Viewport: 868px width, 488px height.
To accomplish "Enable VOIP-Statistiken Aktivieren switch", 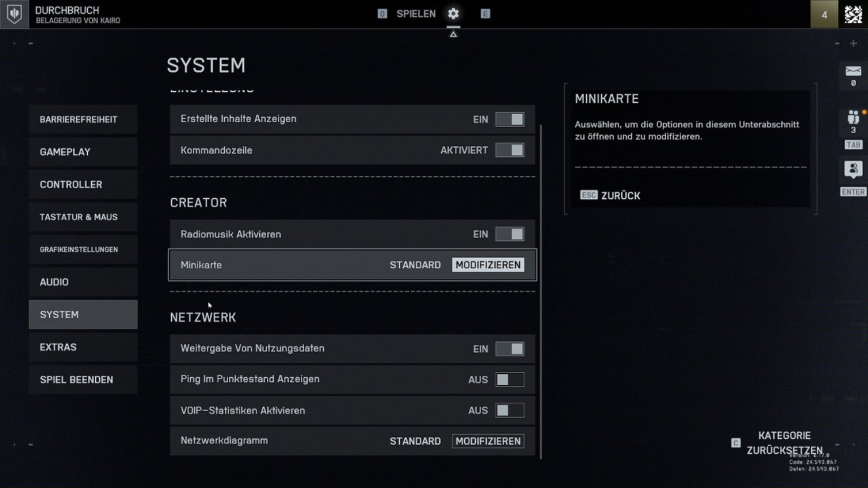I will coord(509,411).
